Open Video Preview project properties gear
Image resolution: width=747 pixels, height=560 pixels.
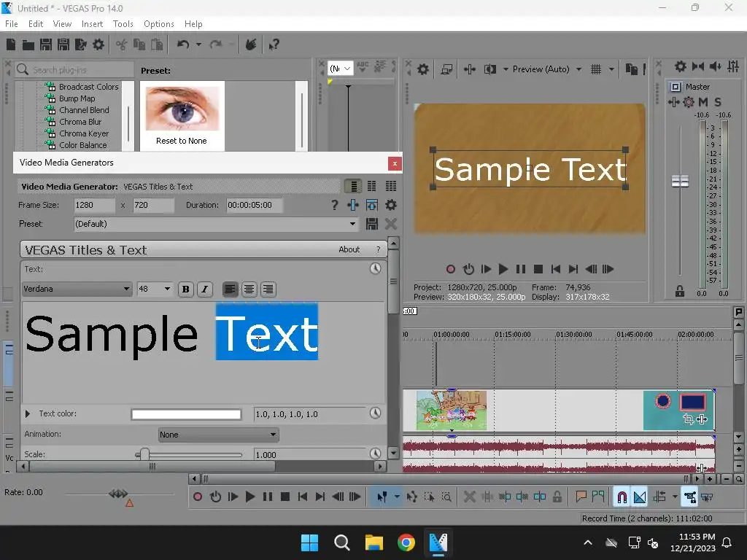422,69
